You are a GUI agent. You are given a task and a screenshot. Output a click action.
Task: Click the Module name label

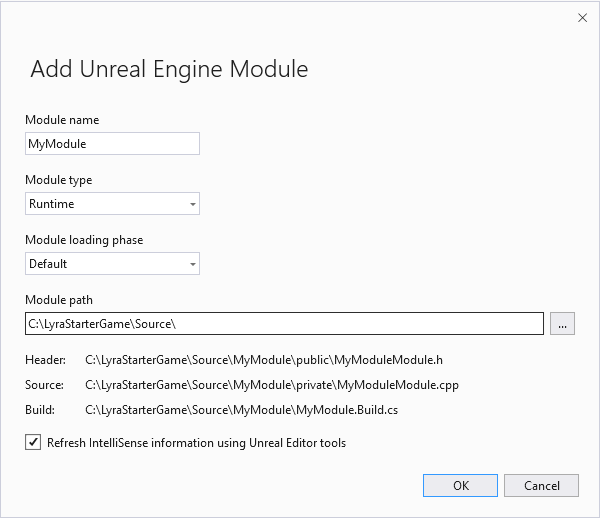click(x=62, y=120)
